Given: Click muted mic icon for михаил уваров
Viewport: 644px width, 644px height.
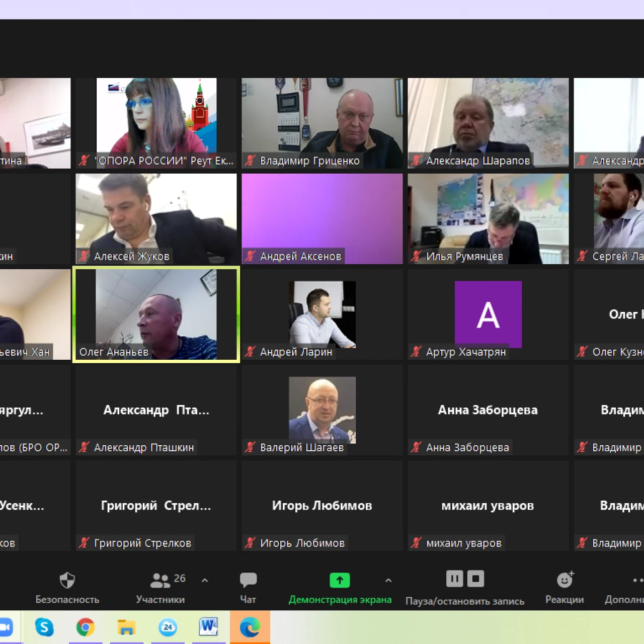Looking at the screenshot, I should point(416,543).
